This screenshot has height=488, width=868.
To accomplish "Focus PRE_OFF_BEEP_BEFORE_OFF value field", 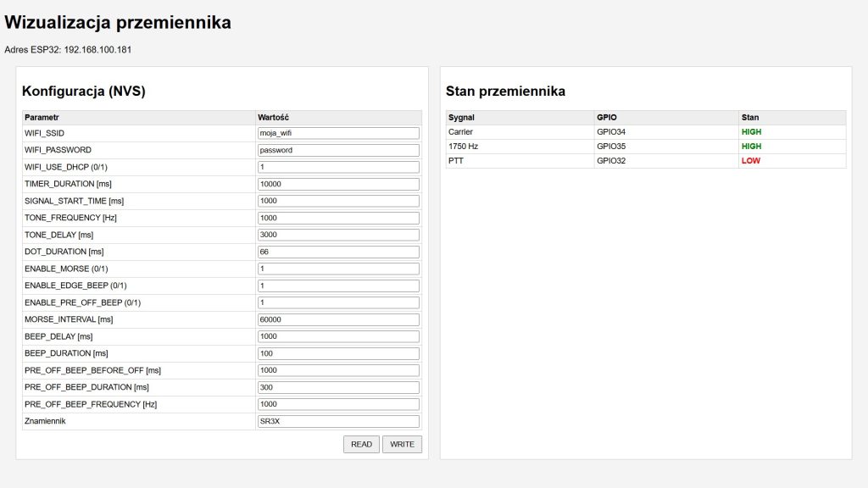I will [338, 370].
